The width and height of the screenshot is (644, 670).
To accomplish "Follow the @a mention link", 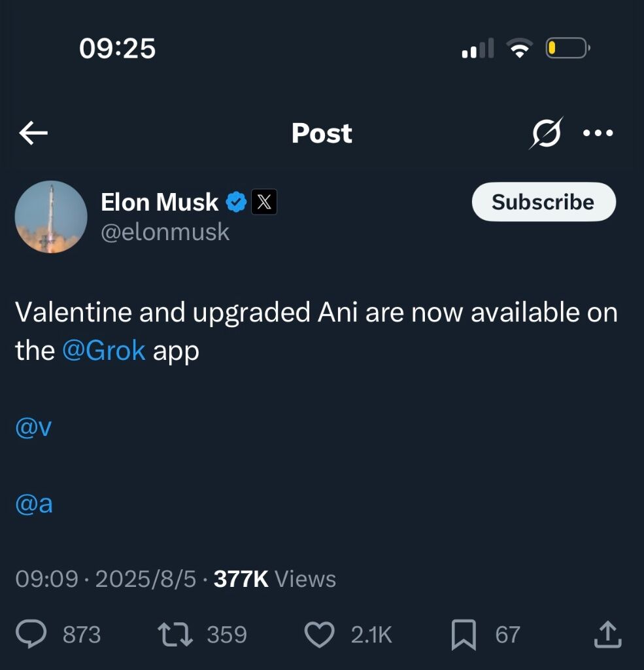I will (34, 504).
